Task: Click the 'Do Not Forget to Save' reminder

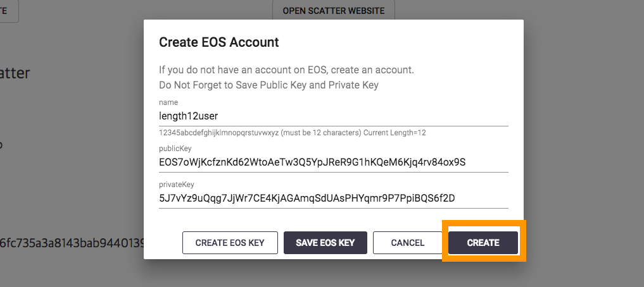Action: (268, 85)
